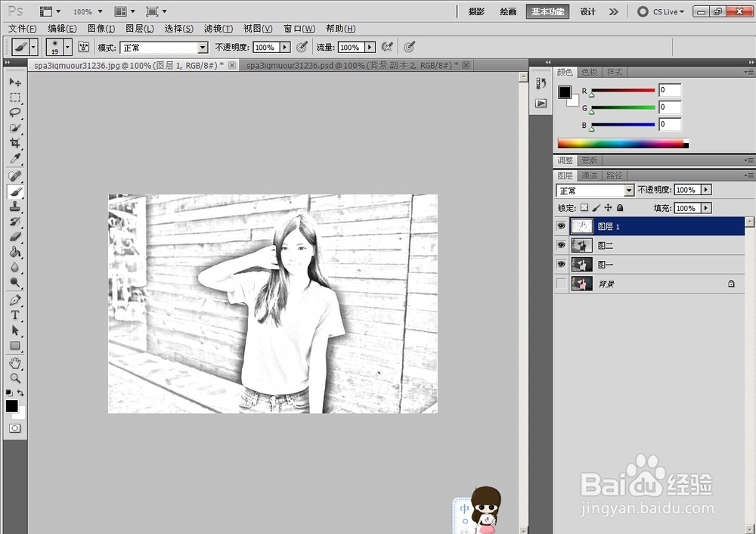The width and height of the screenshot is (756, 534).
Task: Switch foreground and background colors
Action: [20, 393]
